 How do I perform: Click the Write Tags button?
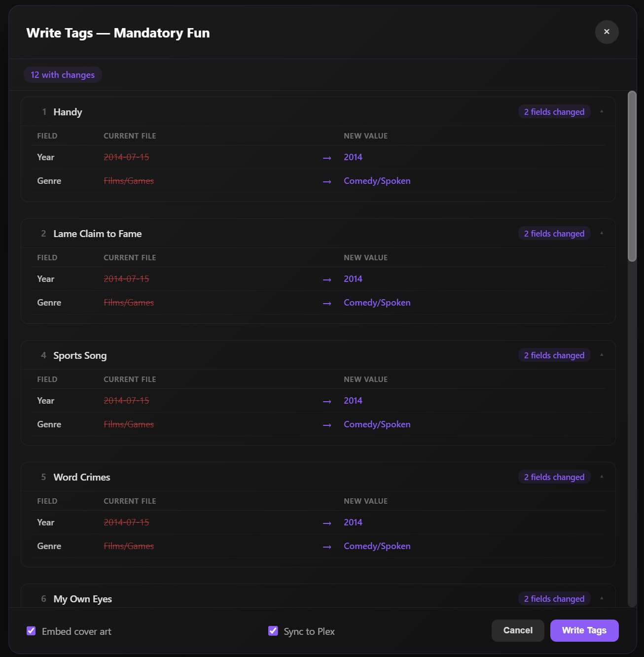[x=584, y=630]
